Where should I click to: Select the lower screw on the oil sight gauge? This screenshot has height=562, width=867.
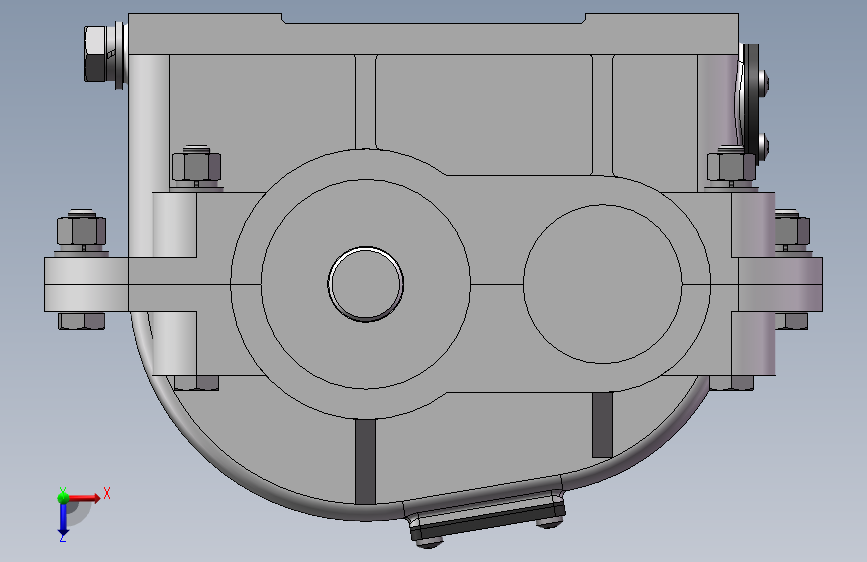764,145
